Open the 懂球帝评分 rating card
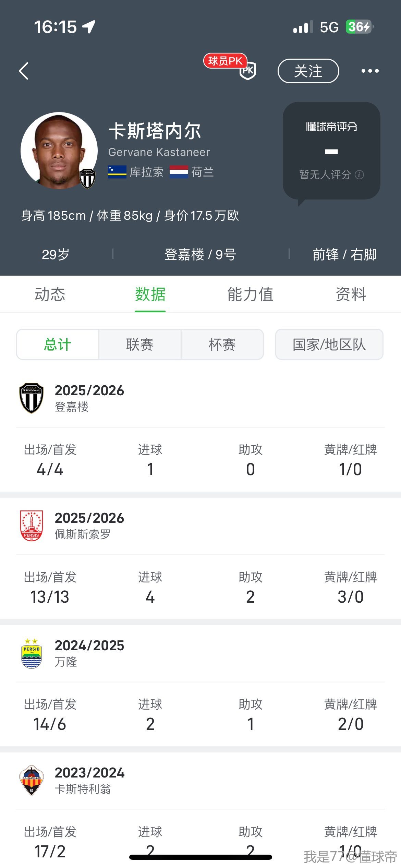Viewport: 401px width, 868px height. (331, 150)
